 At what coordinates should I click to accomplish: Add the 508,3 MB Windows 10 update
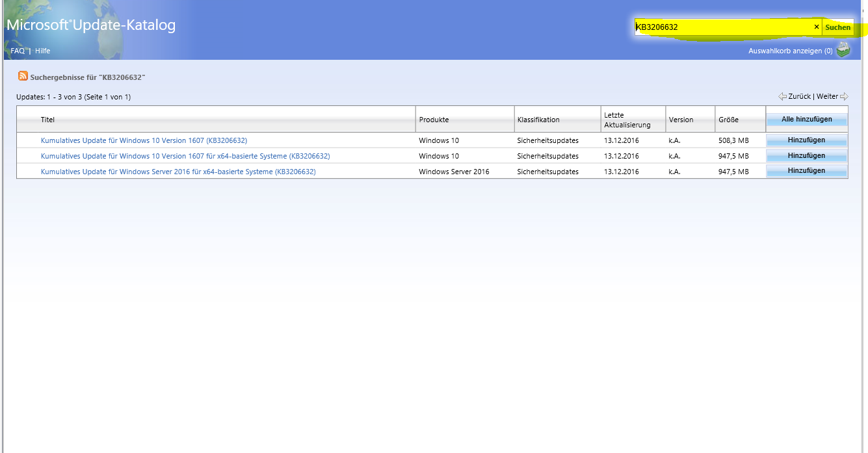tap(807, 140)
